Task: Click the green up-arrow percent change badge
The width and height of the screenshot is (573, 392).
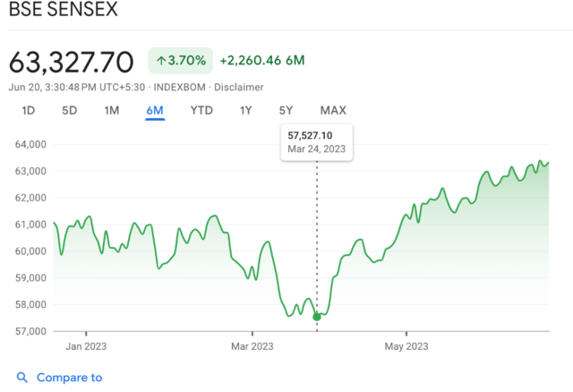Action: [x=181, y=60]
